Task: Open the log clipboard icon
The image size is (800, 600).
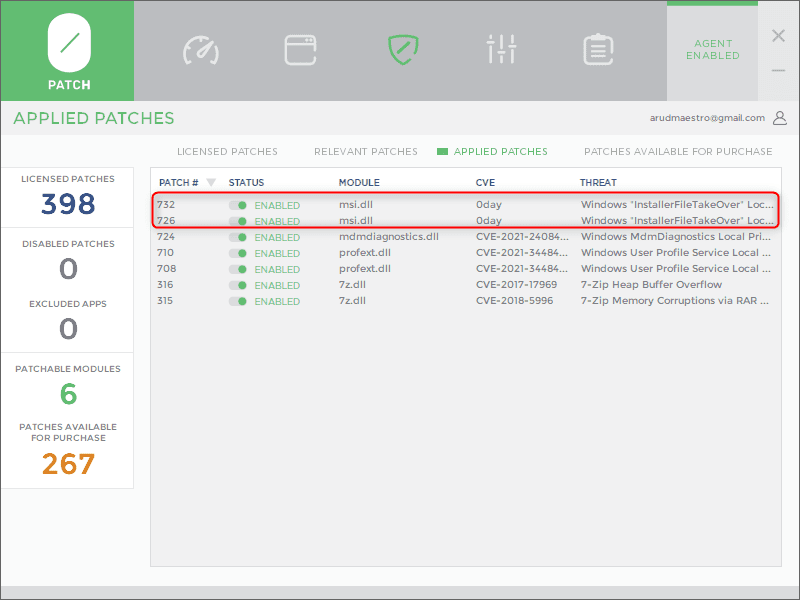Action: click(x=598, y=49)
